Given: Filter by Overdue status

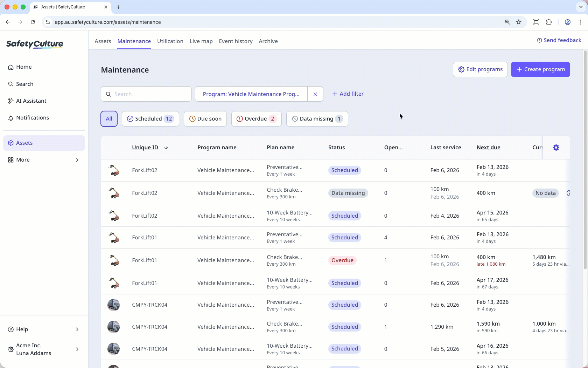Looking at the screenshot, I should pos(257,119).
